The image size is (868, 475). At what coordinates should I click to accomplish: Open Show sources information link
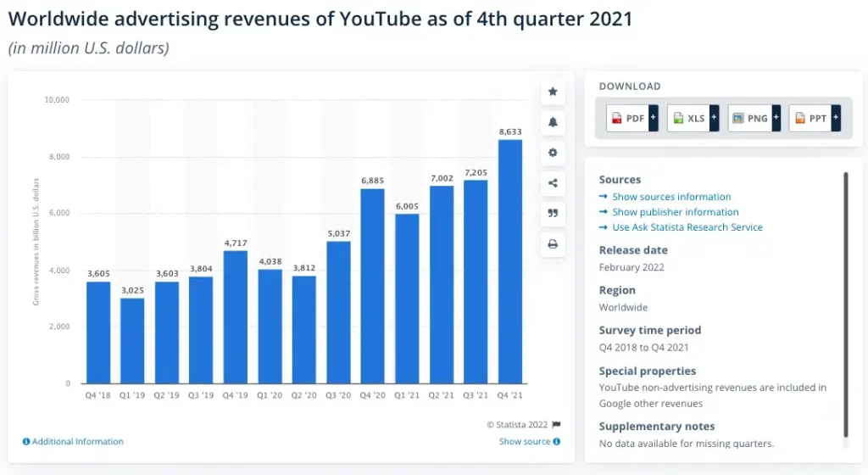(671, 197)
